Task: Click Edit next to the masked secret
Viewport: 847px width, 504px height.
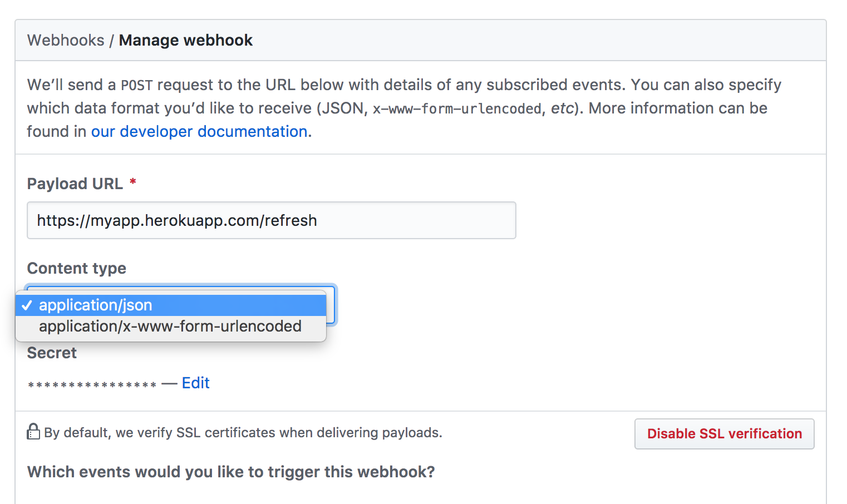Action: coord(195,383)
